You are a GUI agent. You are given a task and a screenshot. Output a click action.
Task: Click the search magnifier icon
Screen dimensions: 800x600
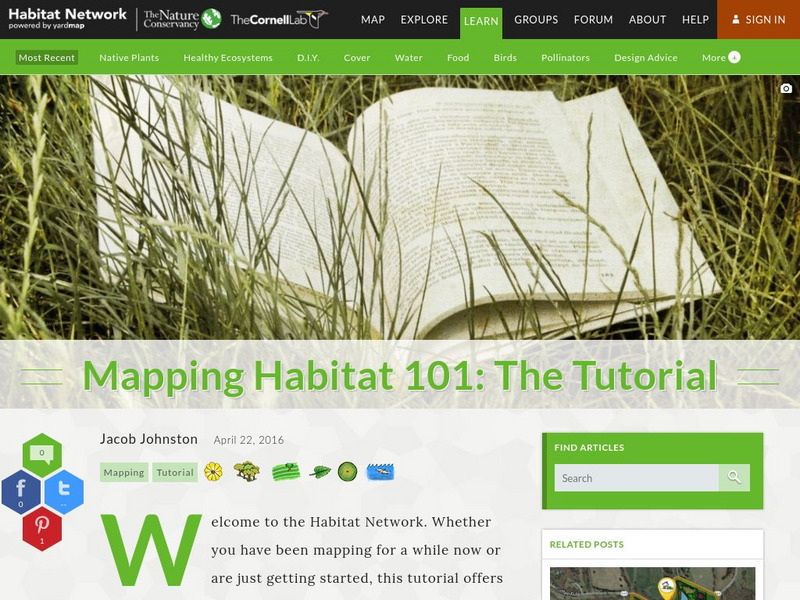click(x=735, y=478)
